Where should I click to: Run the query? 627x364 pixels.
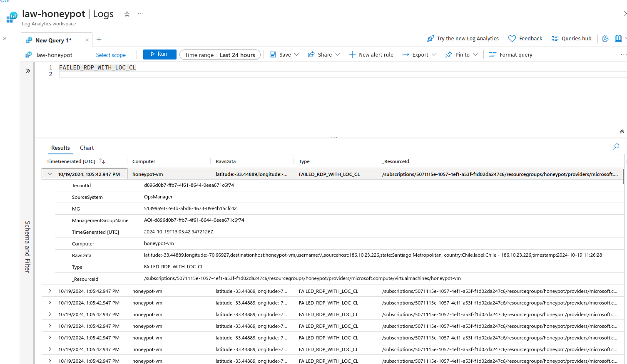point(160,54)
